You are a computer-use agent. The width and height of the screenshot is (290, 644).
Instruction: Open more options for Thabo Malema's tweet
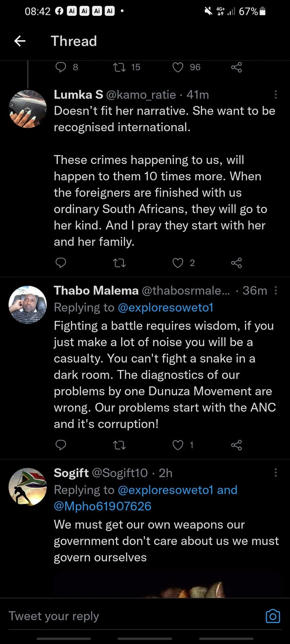(x=275, y=290)
